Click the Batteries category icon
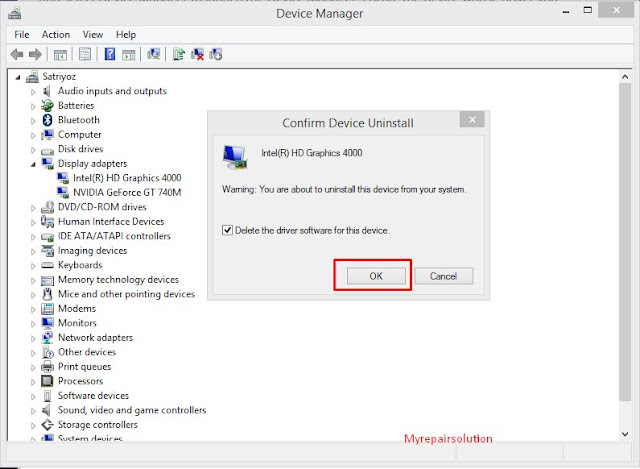The width and height of the screenshot is (640, 469). (x=47, y=106)
